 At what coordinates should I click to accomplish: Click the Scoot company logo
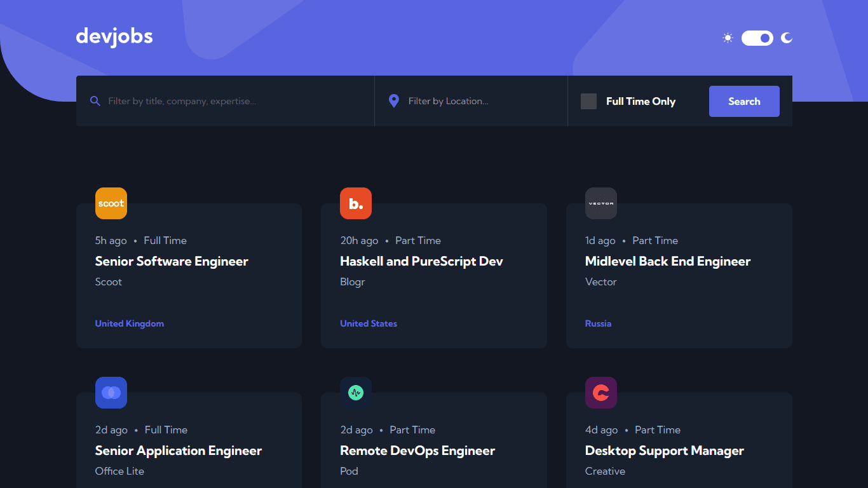pyautogui.click(x=111, y=203)
